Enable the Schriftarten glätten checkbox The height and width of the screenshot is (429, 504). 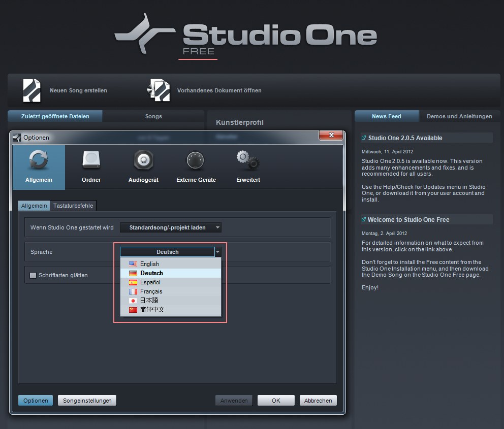33,275
